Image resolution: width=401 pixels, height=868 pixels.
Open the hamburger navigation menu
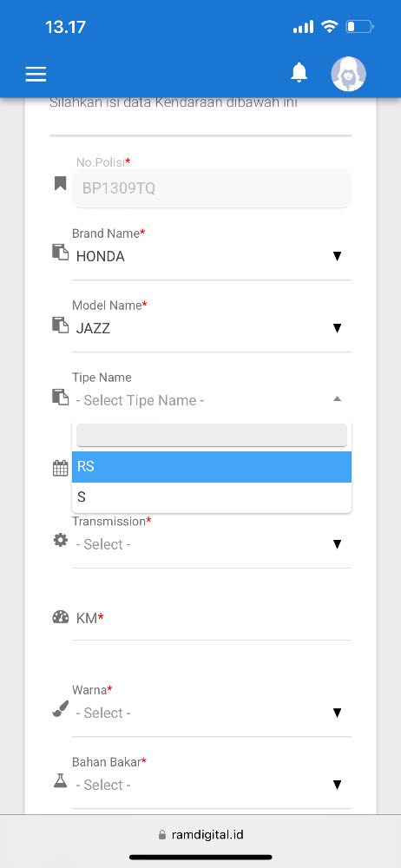pos(36,74)
